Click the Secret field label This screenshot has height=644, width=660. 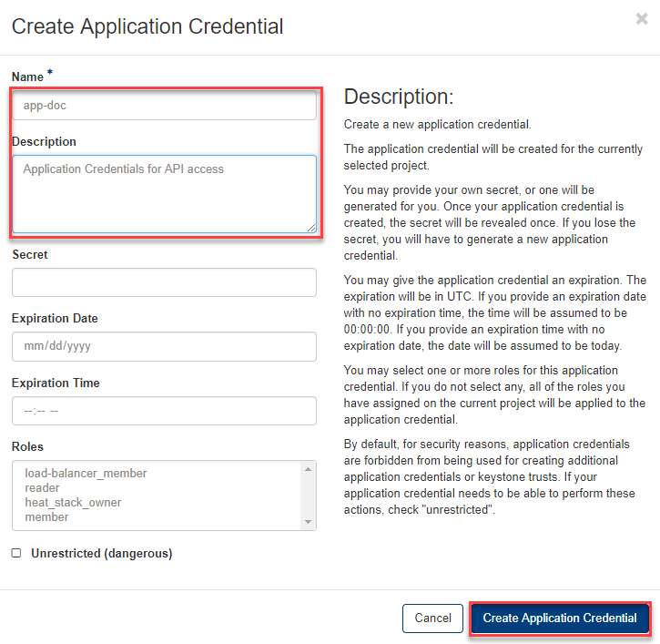(30, 255)
